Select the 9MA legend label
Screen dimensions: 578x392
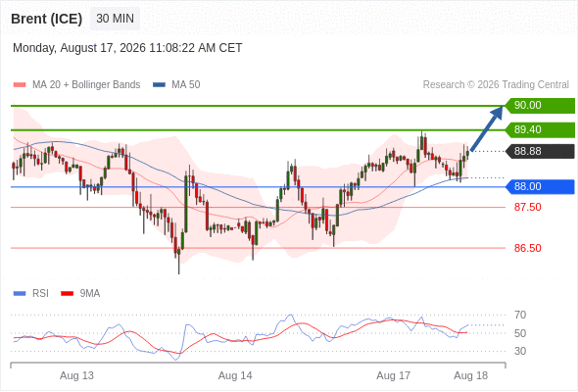pyautogui.click(x=90, y=294)
